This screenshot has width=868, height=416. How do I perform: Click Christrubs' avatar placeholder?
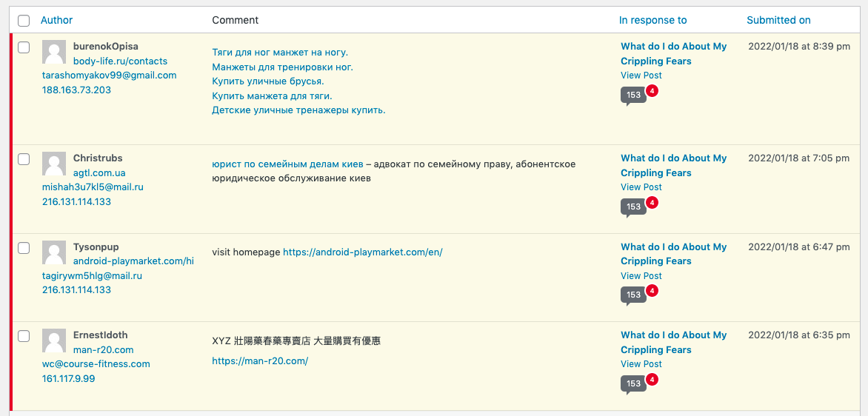pyautogui.click(x=54, y=164)
